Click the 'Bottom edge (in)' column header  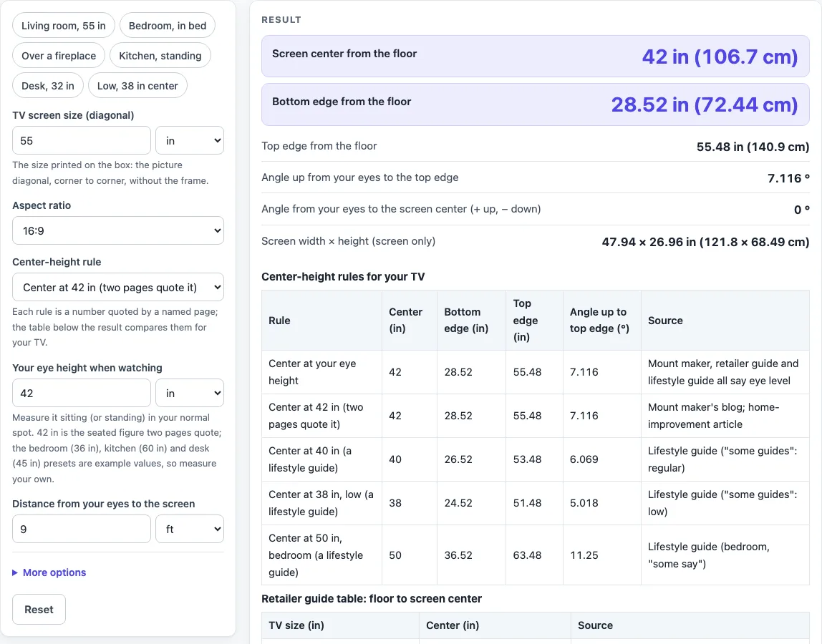471,320
